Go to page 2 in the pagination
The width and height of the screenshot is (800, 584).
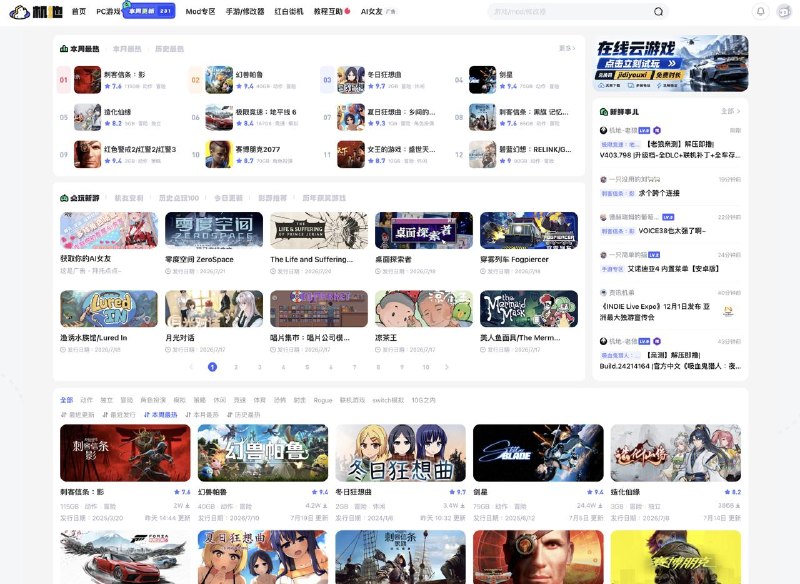pos(236,367)
